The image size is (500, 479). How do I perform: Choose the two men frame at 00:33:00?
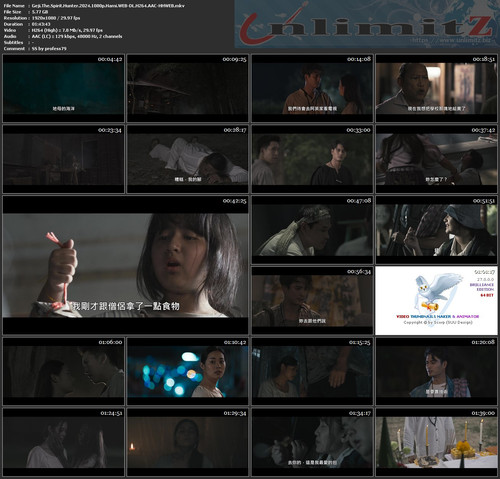pyautogui.click(x=312, y=159)
